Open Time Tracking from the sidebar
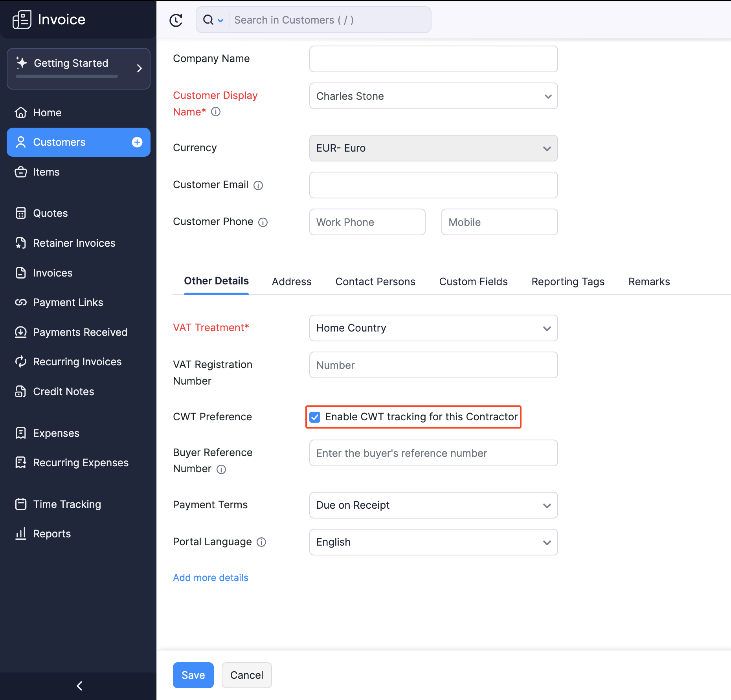 click(67, 504)
